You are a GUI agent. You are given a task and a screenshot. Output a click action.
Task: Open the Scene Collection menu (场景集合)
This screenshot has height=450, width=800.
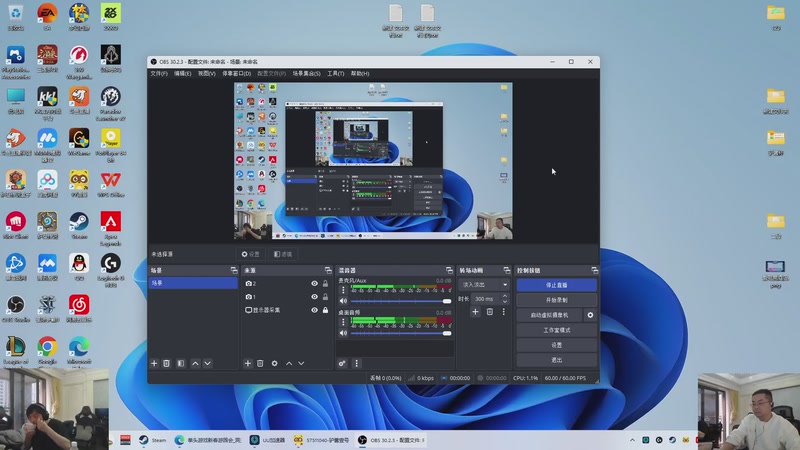306,73
